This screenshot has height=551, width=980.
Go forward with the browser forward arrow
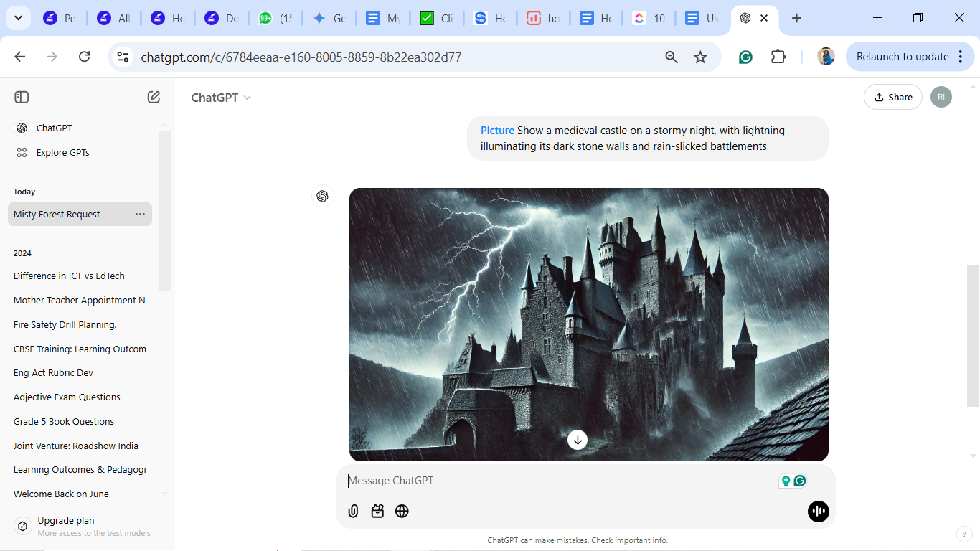pos(52,57)
